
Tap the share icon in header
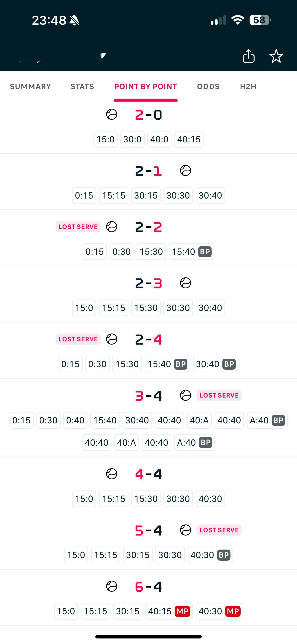click(x=248, y=56)
